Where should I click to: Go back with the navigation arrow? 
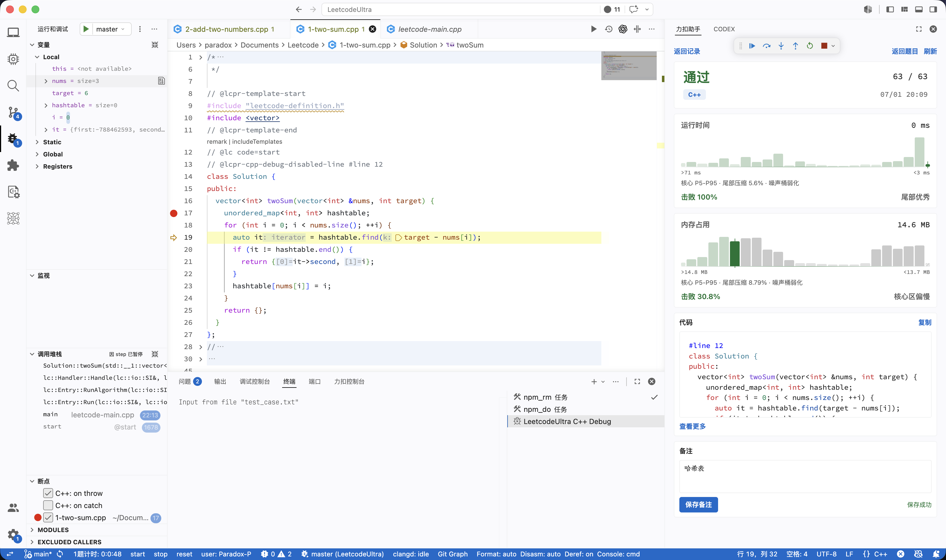(299, 9)
